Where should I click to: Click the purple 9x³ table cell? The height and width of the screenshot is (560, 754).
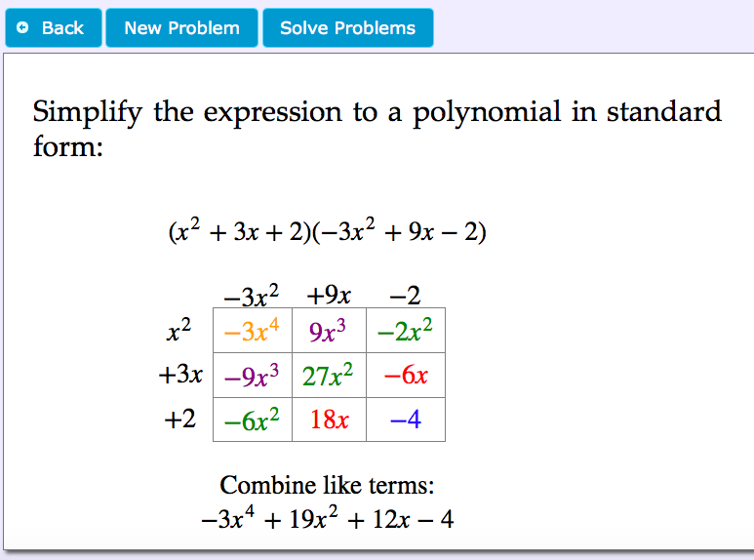click(329, 332)
